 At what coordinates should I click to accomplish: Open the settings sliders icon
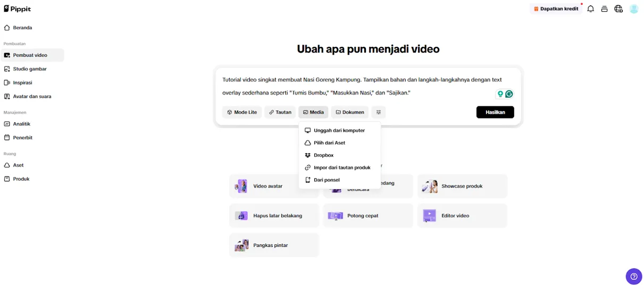[x=378, y=112]
